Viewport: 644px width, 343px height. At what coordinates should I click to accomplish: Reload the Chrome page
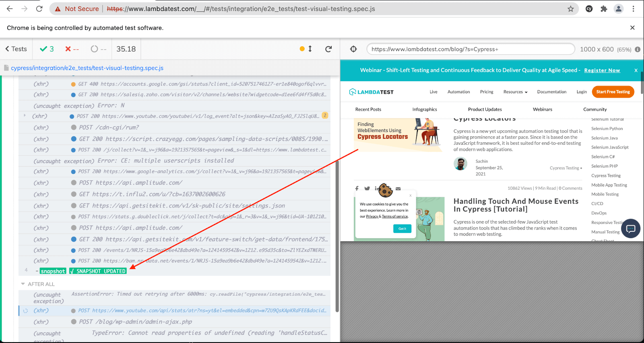point(39,9)
